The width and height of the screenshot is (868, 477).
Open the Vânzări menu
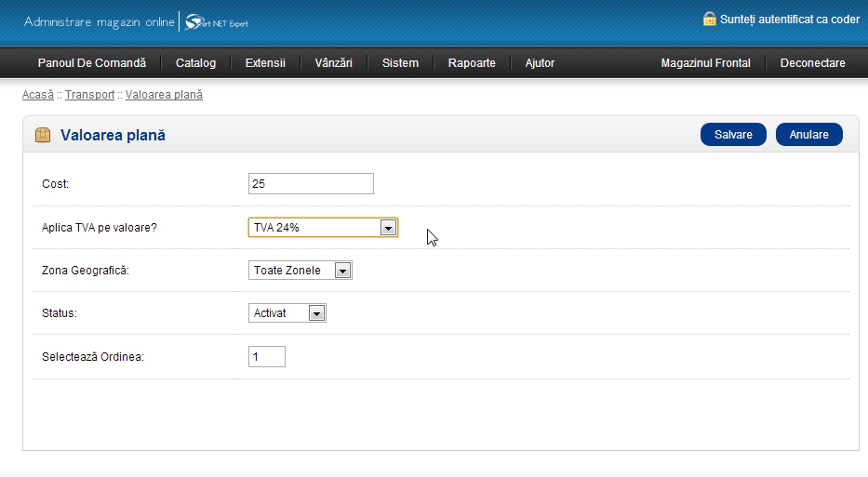point(334,63)
